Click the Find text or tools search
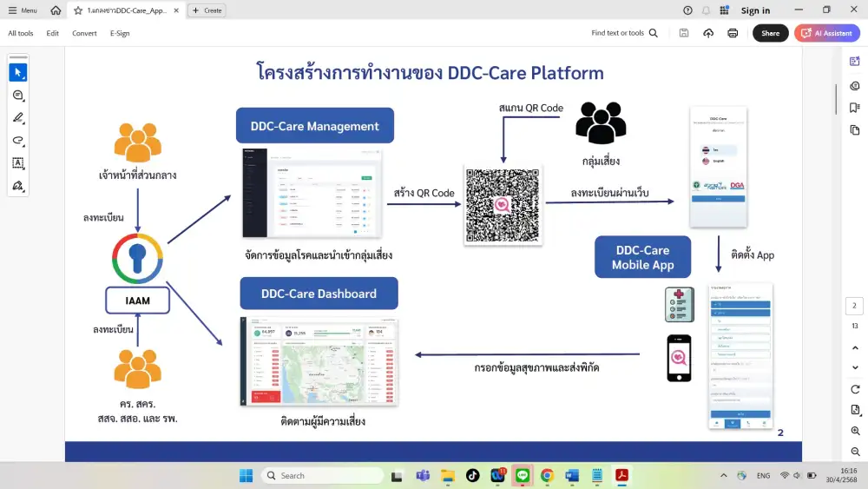The width and height of the screenshot is (868, 489). pyautogui.click(x=624, y=33)
